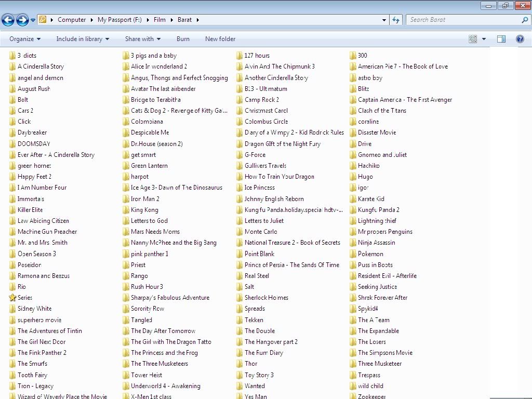Select 'Captain America - The First Avenger' folder
Viewport: 532px width, 399px height.
[x=405, y=99]
